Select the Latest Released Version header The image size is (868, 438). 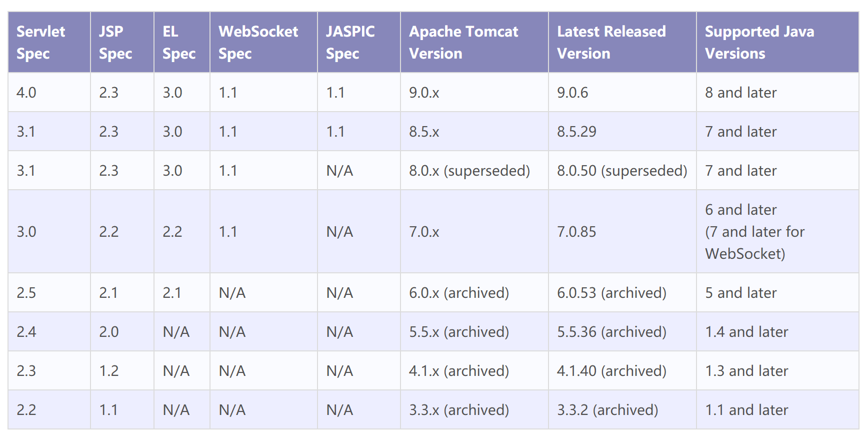(611, 43)
